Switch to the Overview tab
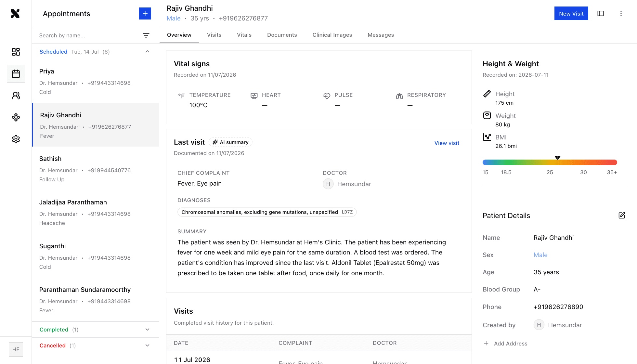This screenshot has height=364, width=637. 179,35
